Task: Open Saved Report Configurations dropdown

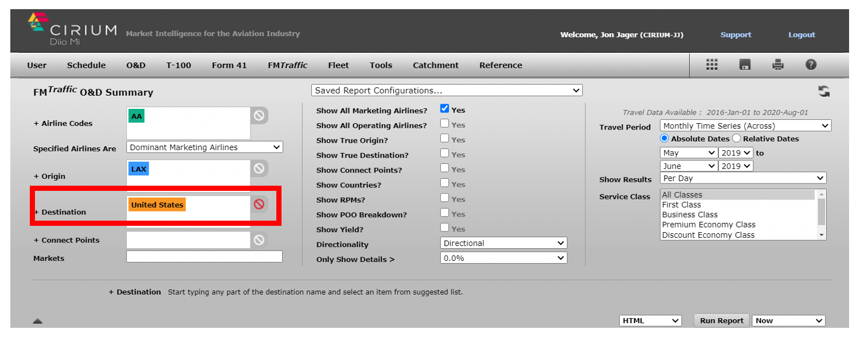Action: tap(447, 91)
